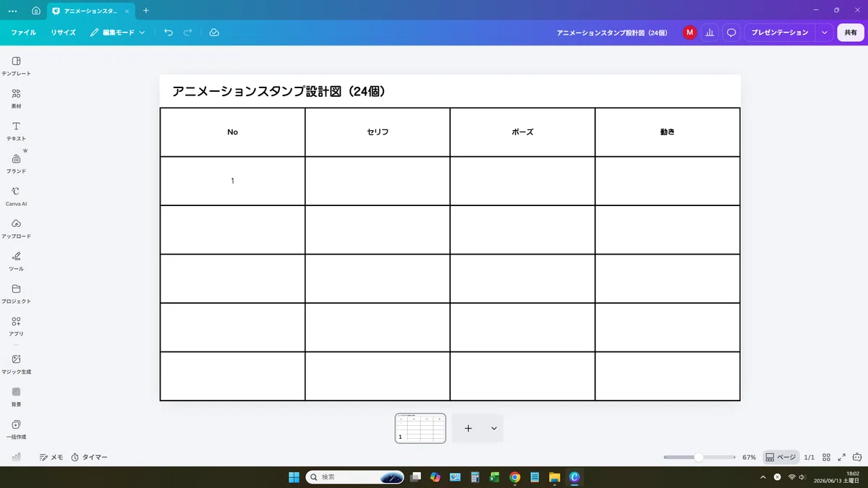Click the M user avatar
868x488 pixels.
coord(689,33)
